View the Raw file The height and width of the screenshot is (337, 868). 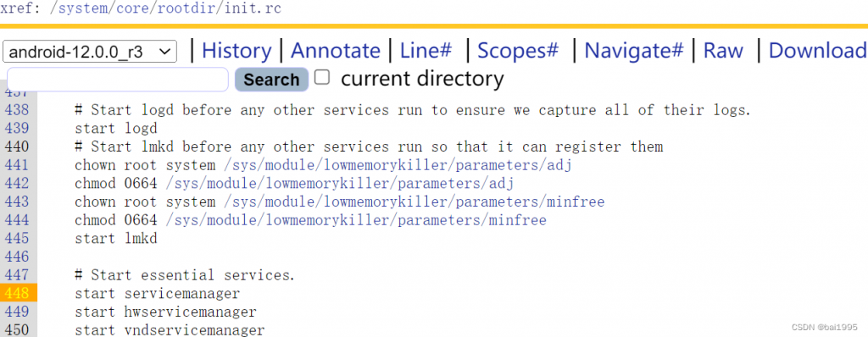(723, 50)
